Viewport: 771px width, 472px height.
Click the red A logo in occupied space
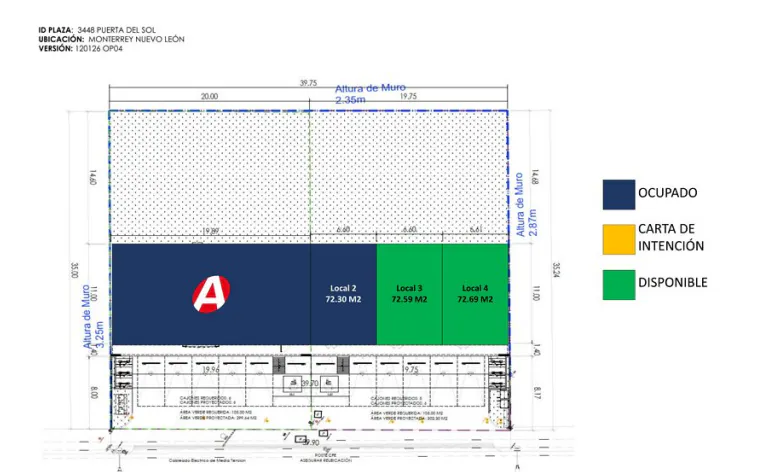tap(211, 294)
